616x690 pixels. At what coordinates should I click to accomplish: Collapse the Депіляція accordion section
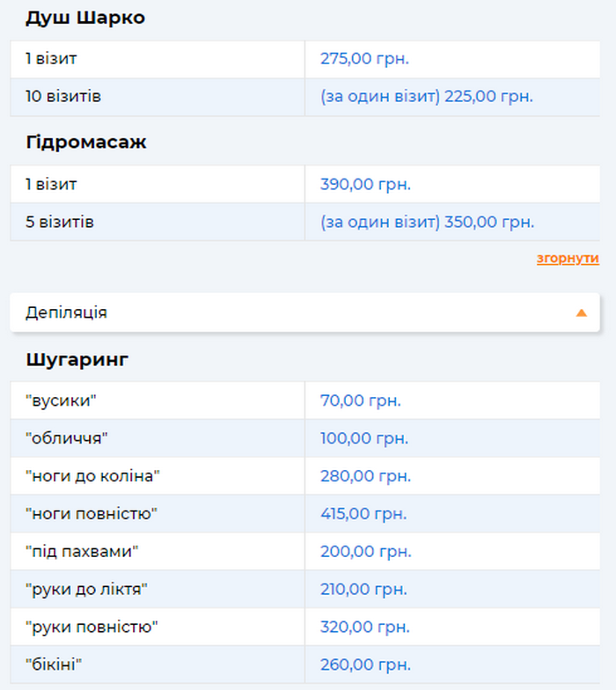304,312
